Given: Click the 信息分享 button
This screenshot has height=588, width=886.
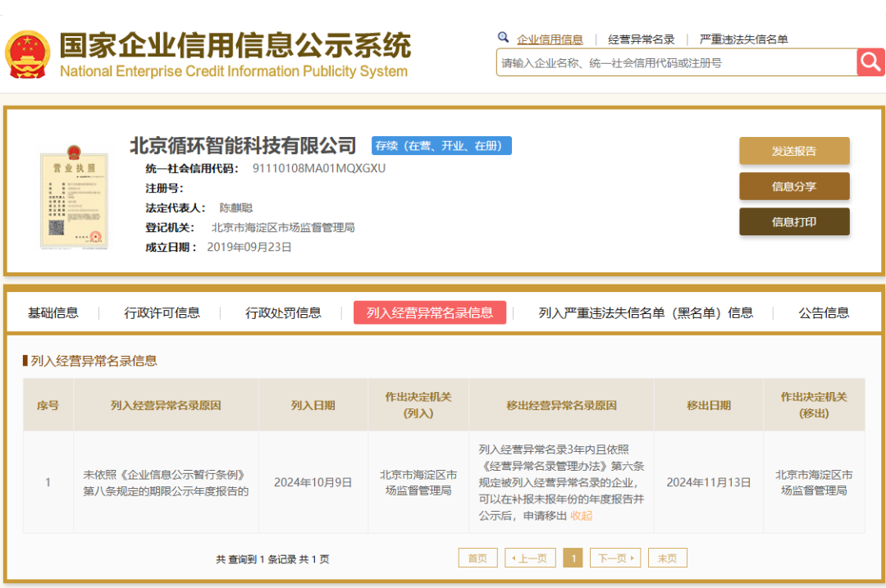Looking at the screenshot, I should tap(794, 186).
